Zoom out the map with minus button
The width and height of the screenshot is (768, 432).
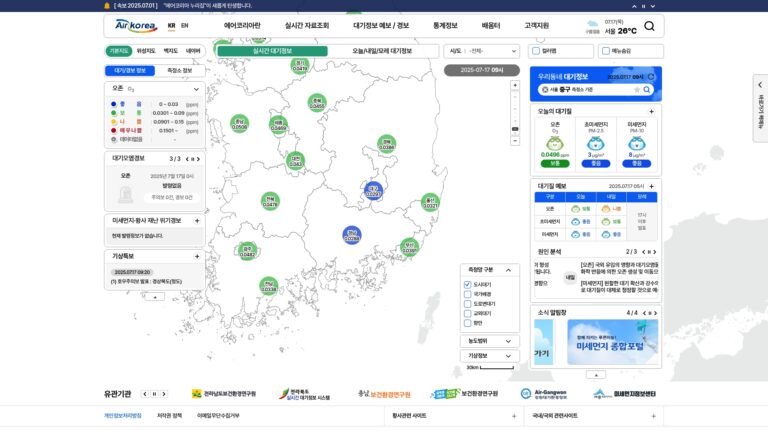pos(515,141)
